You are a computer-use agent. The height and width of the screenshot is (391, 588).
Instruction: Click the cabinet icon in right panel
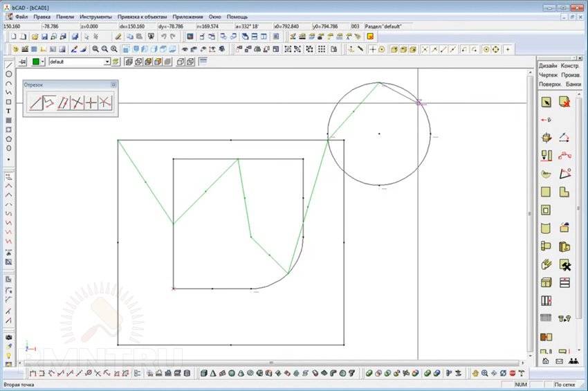click(x=546, y=282)
